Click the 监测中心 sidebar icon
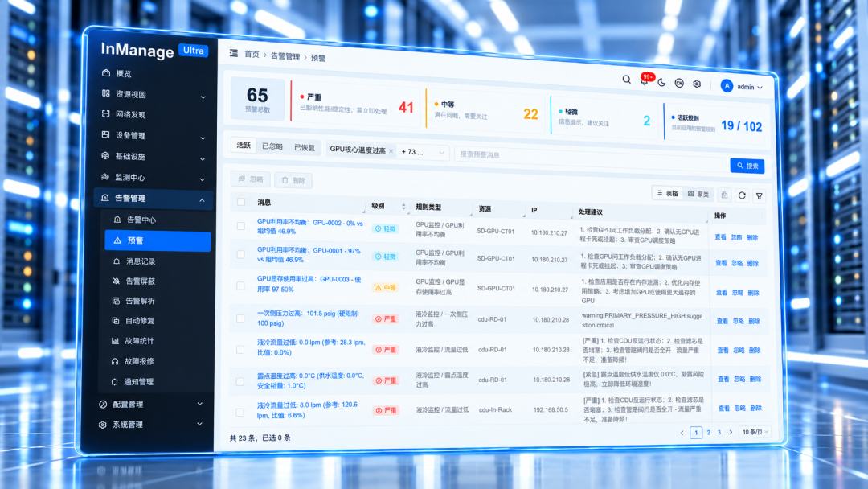Viewport: 868px width, 489px height. [105, 177]
